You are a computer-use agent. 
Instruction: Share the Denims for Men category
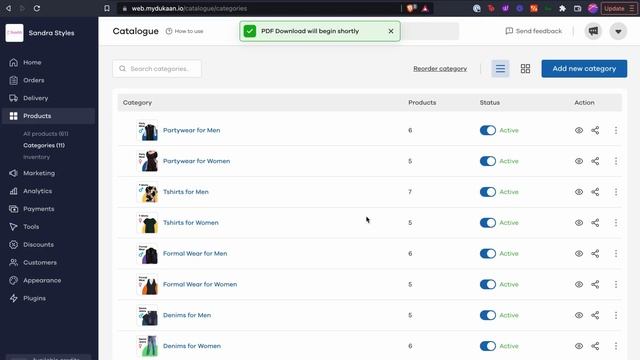tap(595, 315)
